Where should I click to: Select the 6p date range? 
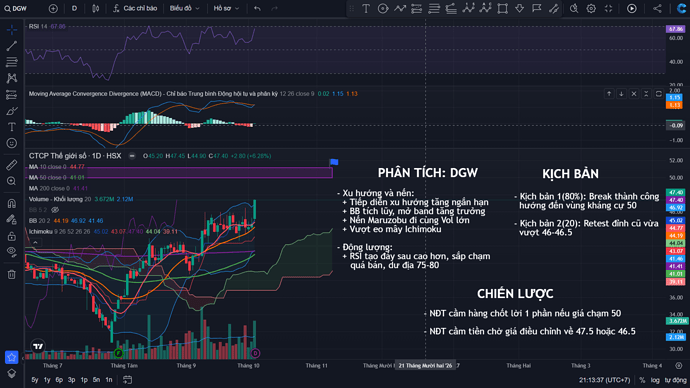(x=59, y=380)
